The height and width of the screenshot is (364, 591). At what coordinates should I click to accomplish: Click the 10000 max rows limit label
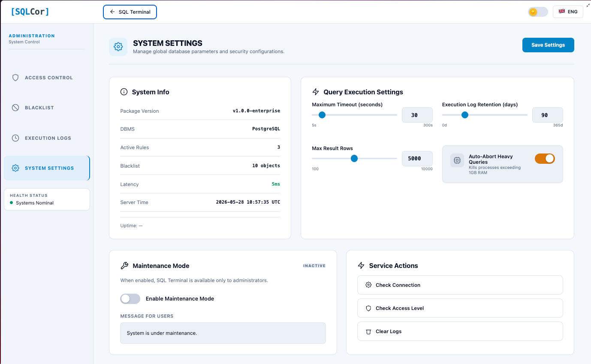(x=427, y=169)
